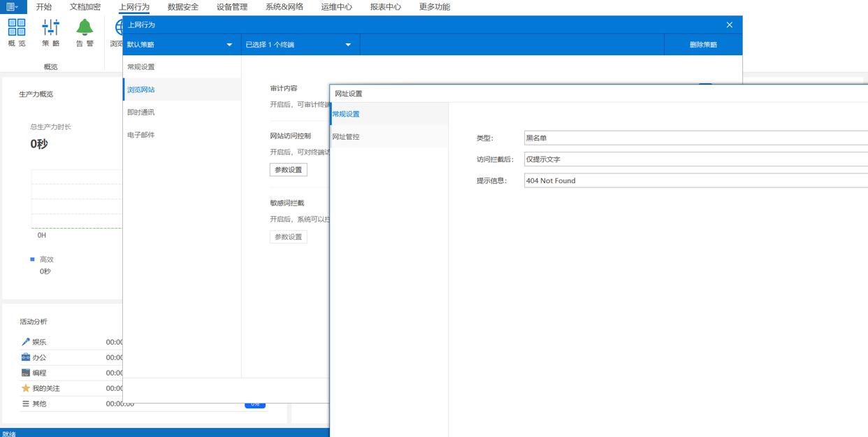Open the 策略 policy sliders icon
Image resolution: width=868 pixels, height=437 pixels.
[x=51, y=28]
